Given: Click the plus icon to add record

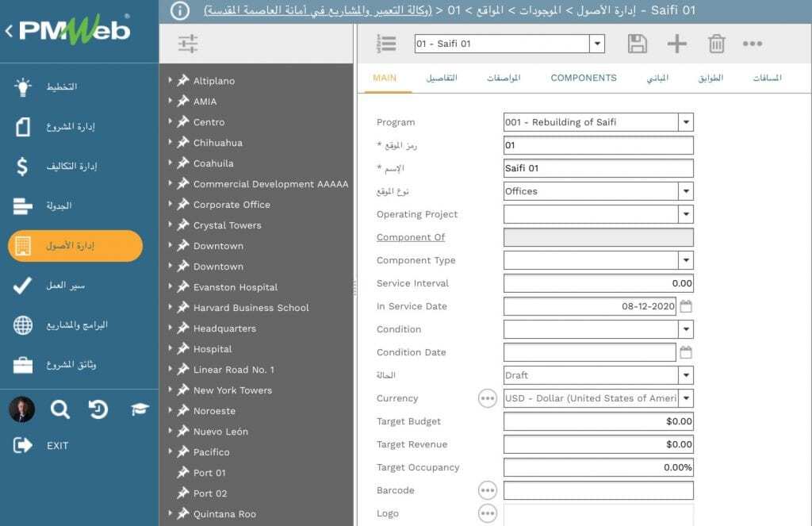Looking at the screenshot, I should click(676, 44).
